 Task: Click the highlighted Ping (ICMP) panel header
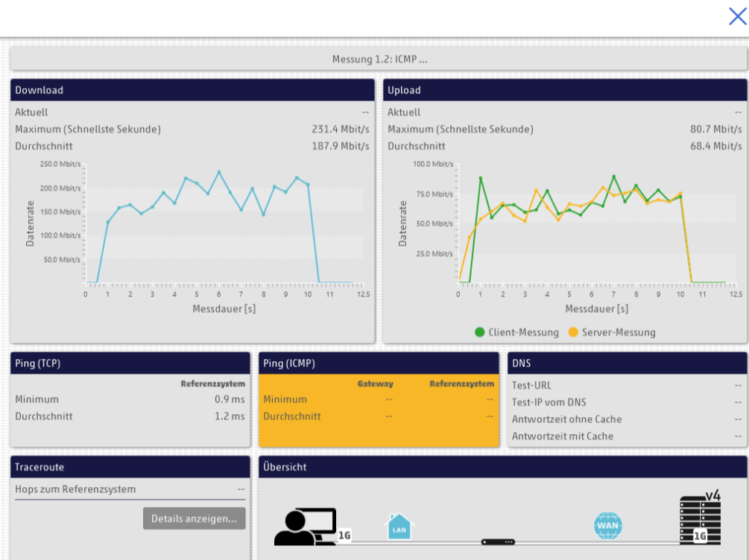coord(379,363)
